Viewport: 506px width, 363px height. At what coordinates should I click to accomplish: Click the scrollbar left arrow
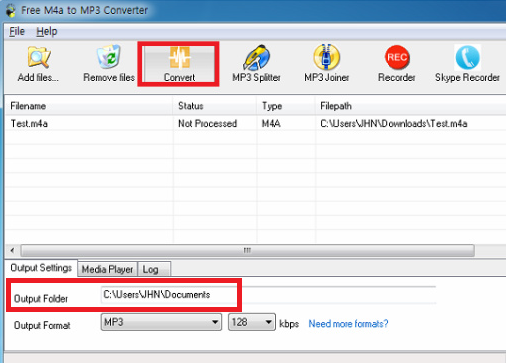point(12,250)
